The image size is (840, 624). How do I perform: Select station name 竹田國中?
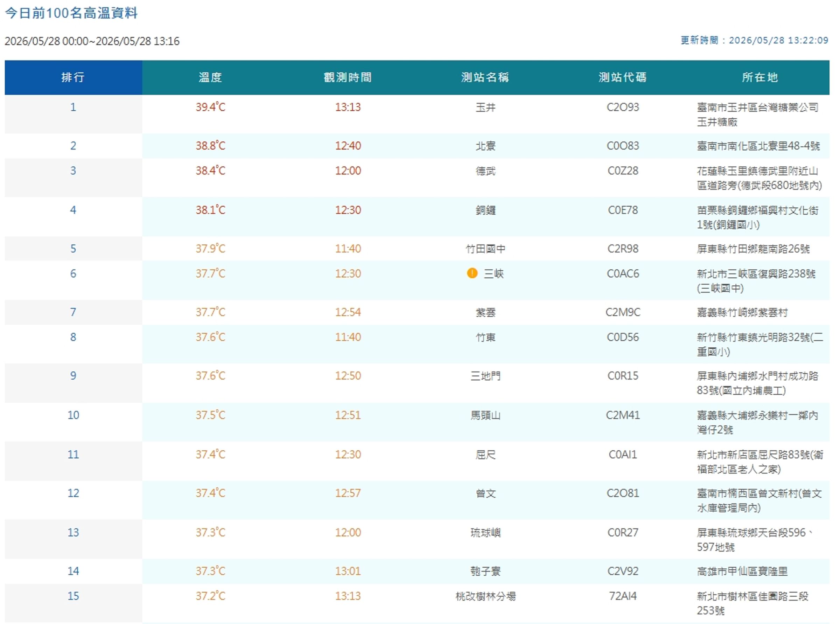[485, 249]
